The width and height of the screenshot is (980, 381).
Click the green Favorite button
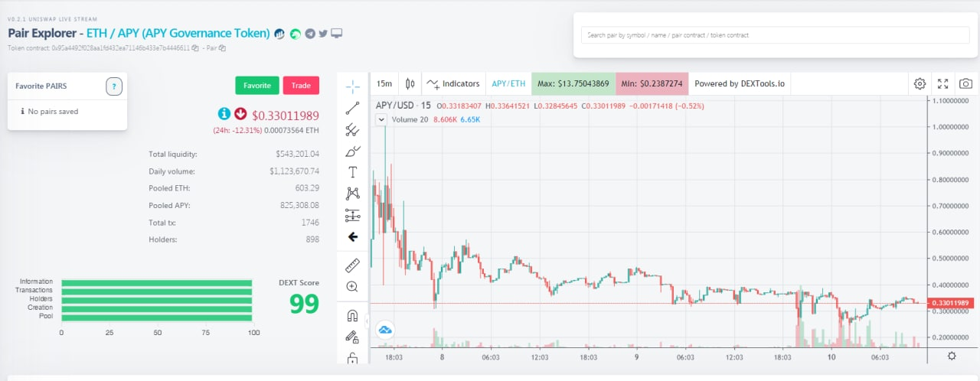pyautogui.click(x=257, y=86)
